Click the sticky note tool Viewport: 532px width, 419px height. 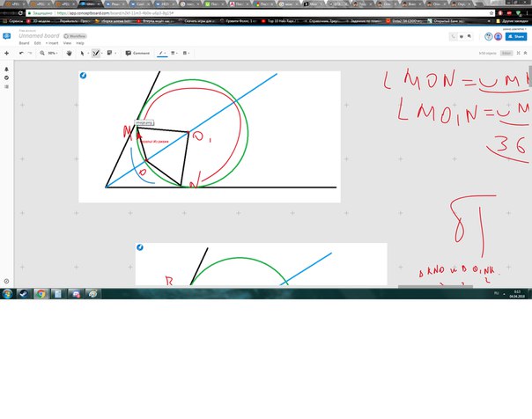tap(110, 53)
